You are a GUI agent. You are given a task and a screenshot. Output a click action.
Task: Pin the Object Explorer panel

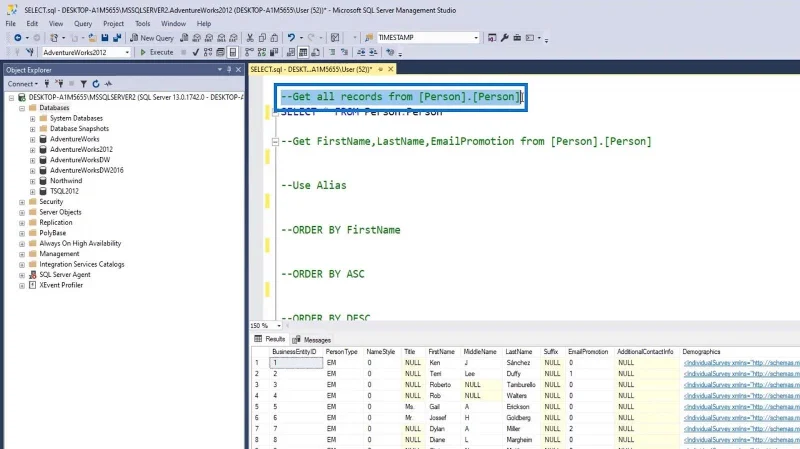pos(229,69)
